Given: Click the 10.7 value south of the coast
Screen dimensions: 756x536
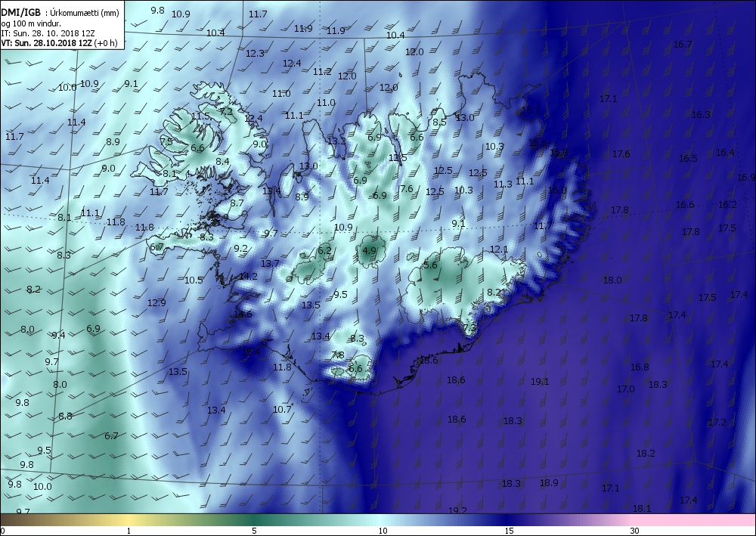Looking at the screenshot, I should click(x=282, y=410).
